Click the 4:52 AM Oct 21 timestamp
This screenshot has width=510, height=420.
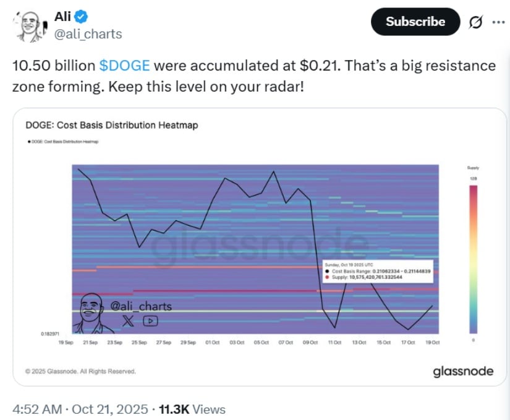80,409
